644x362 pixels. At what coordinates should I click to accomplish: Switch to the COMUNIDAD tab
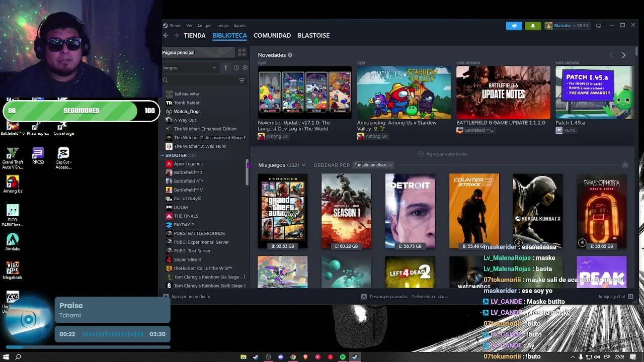272,35
